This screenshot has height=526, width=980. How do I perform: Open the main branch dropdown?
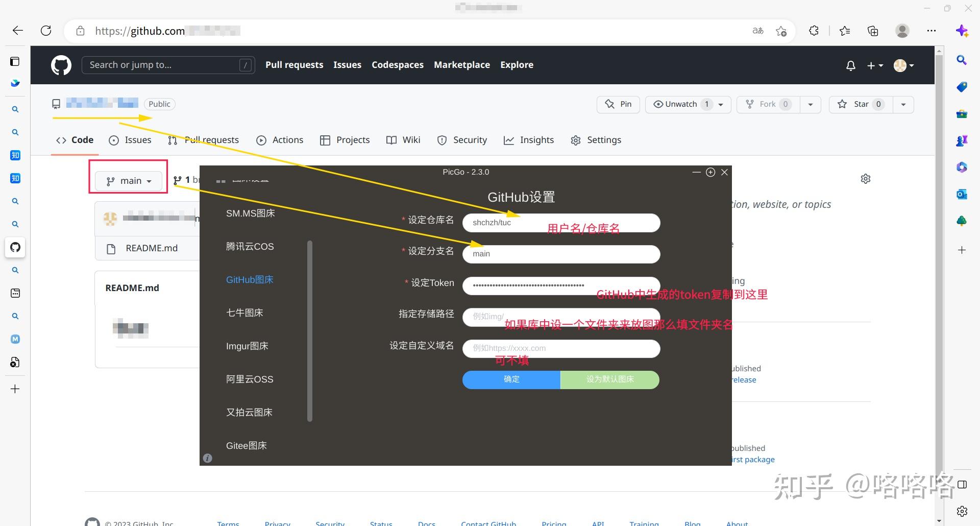click(x=129, y=180)
